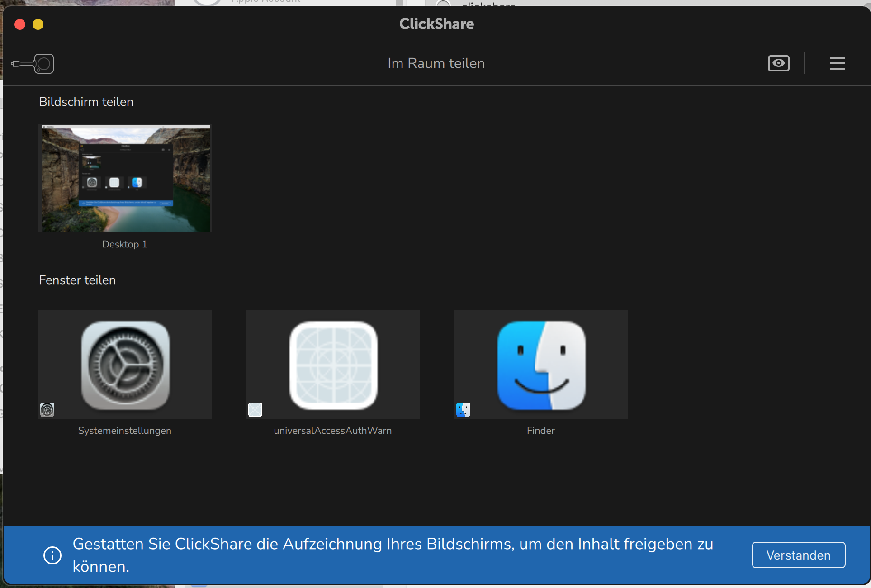Share the Finder window
This screenshot has height=588, width=871.
coord(541,365)
